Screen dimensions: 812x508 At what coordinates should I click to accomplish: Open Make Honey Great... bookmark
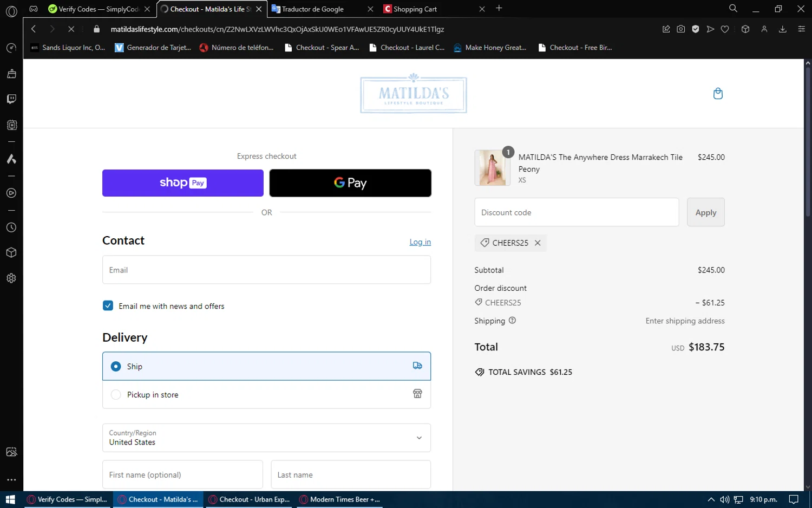pyautogui.click(x=490, y=48)
